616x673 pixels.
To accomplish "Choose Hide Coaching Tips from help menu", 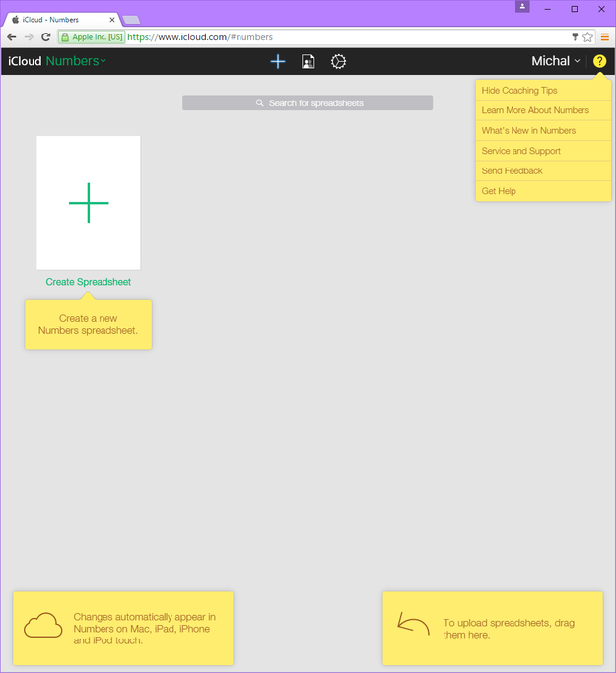I will pos(543,90).
